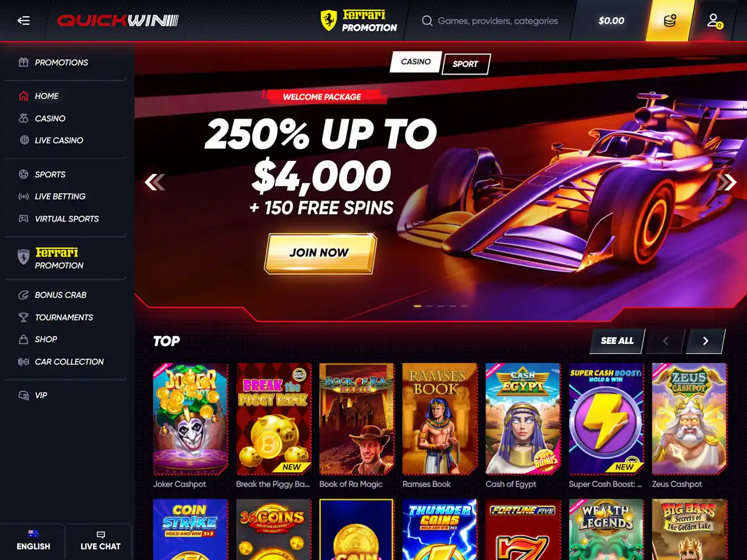This screenshot has height=560, width=747.
Task: Click See All for Top games
Action: click(x=617, y=341)
